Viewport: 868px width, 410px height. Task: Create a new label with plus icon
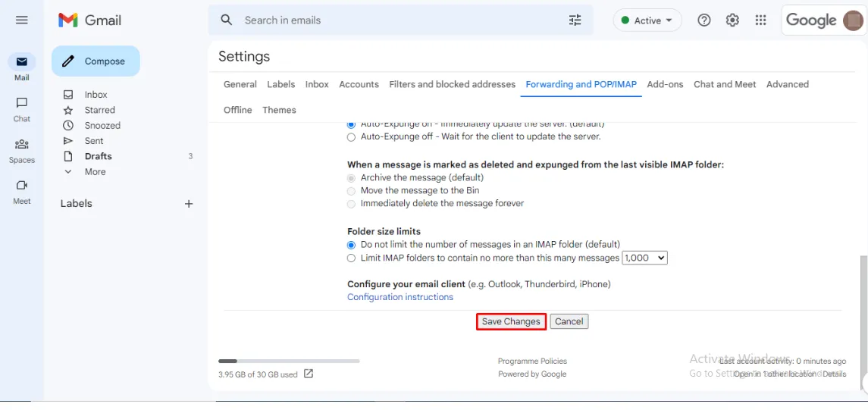[189, 204]
